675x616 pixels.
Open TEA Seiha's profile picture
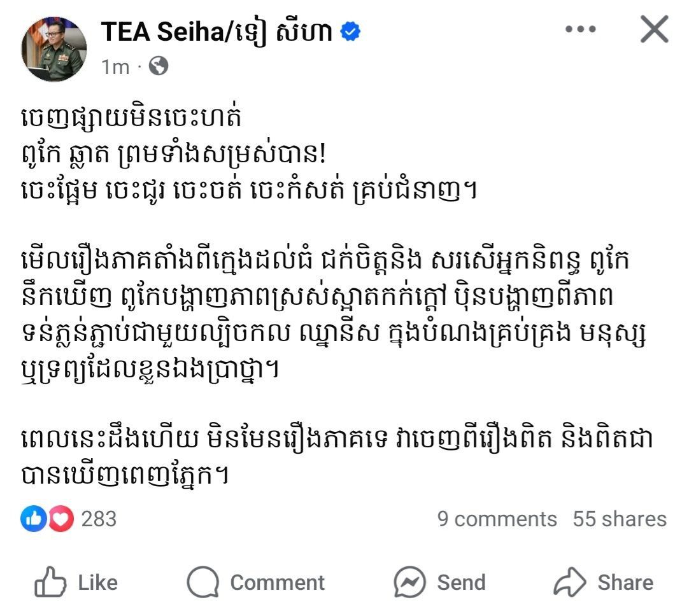[54, 49]
